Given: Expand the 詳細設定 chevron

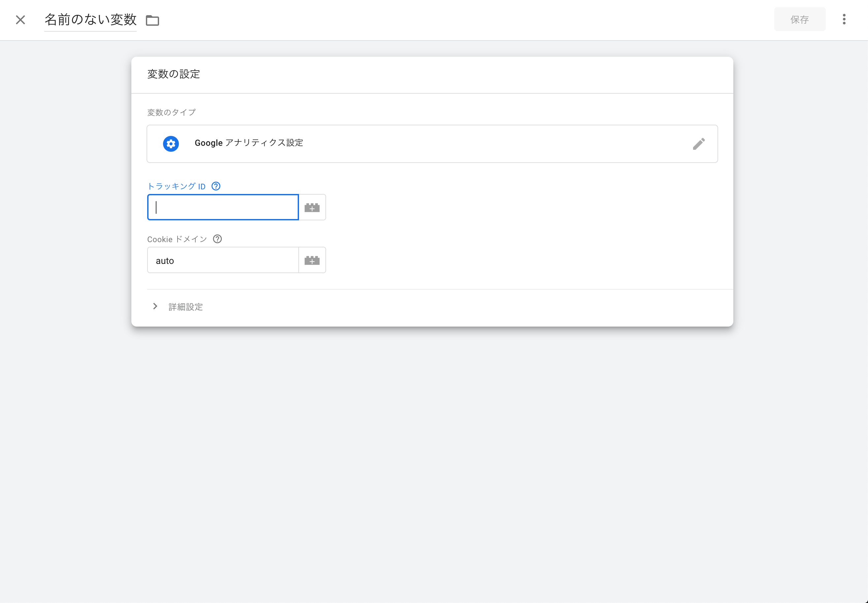Looking at the screenshot, I should pos(155,306).
